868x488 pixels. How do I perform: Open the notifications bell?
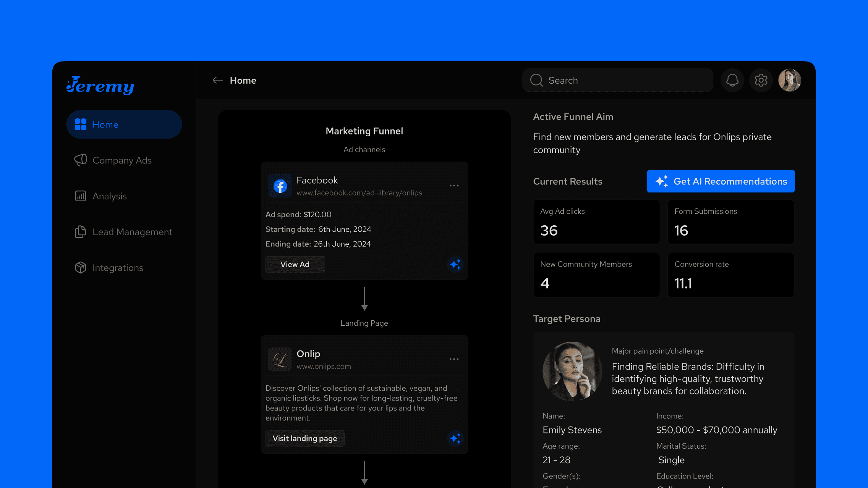[732, 80]
